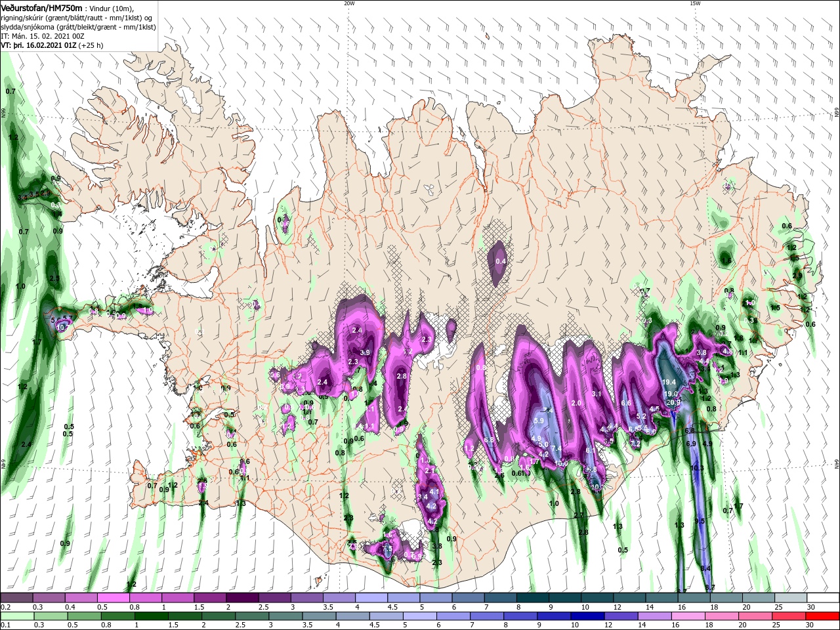This screenshot has height=630, width=840.
Task: Select the palest green first swatch on lower legend row
Action: (x=16, y=616)
